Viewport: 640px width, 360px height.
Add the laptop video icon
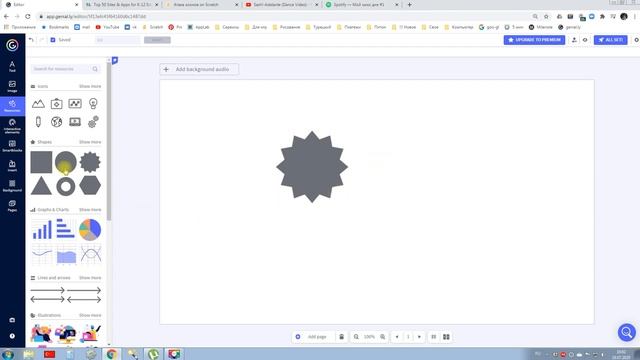pyautogui.click(x=75, y=122)
